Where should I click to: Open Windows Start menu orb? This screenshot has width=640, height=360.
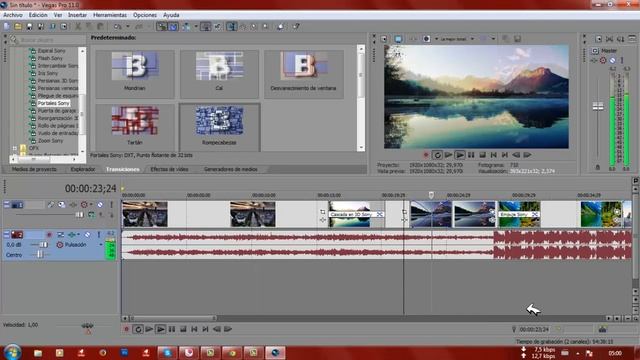[x=12, y=353]
